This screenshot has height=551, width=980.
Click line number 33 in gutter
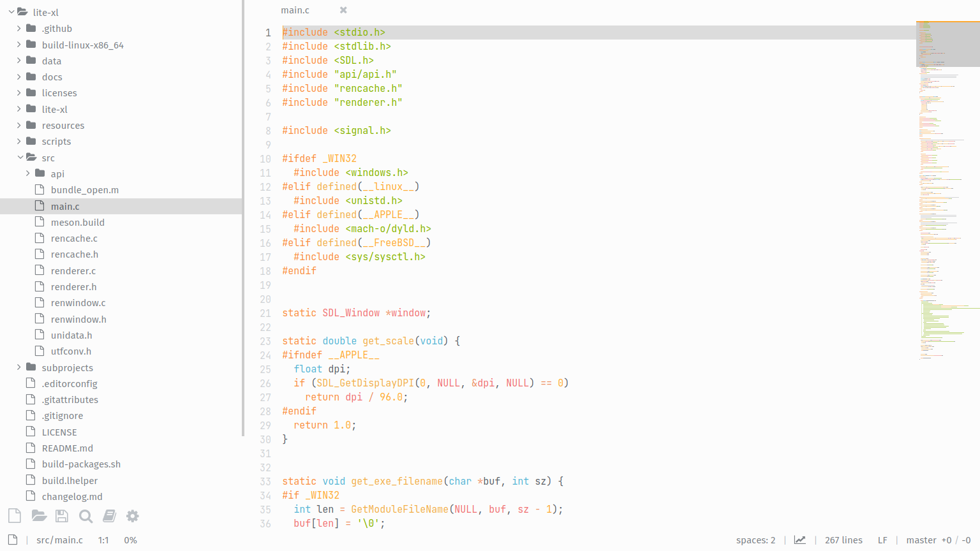click(265, 481)
